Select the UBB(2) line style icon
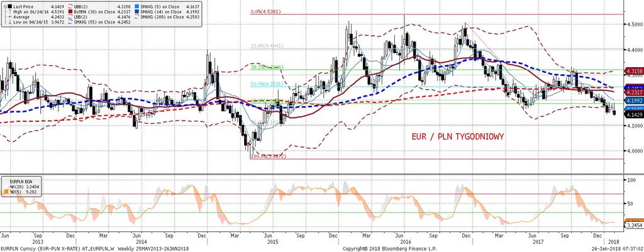644x252 pixels. 70,6
